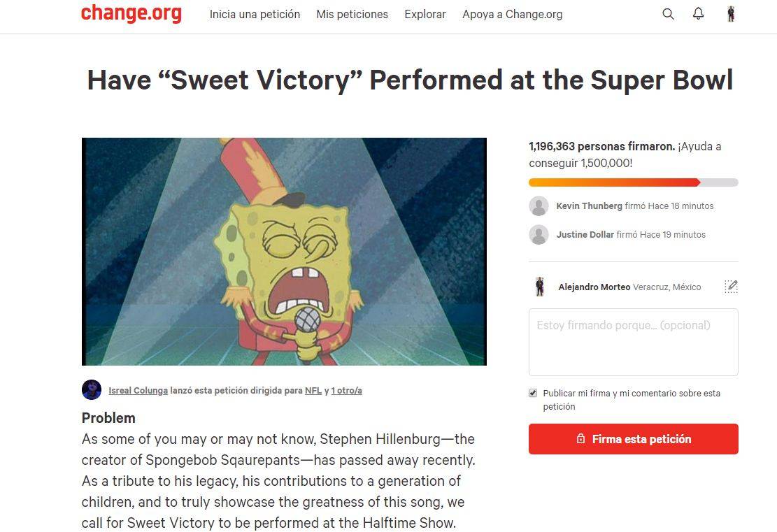The image size is (777, 532).
Task: Select 'Mis peticiones' from the navigation
Action: (352, 14)
